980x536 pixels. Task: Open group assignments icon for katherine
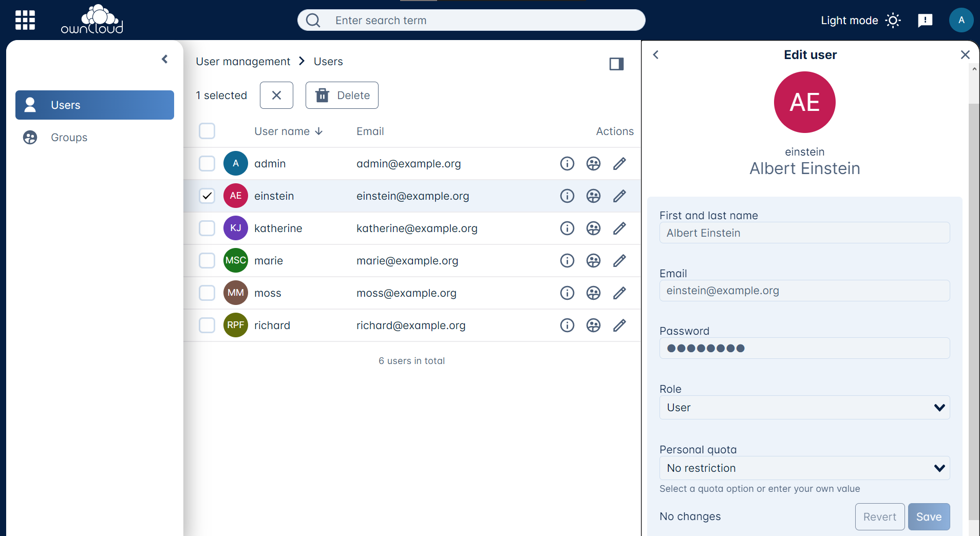pos(593,228)
